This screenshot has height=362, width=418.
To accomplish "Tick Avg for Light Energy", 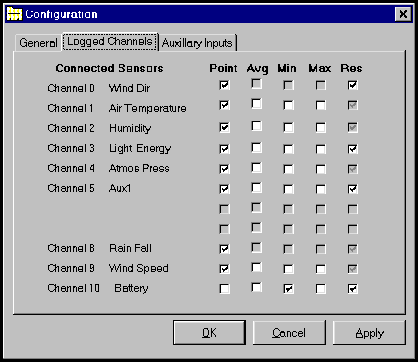I will [x=257, y=147].
